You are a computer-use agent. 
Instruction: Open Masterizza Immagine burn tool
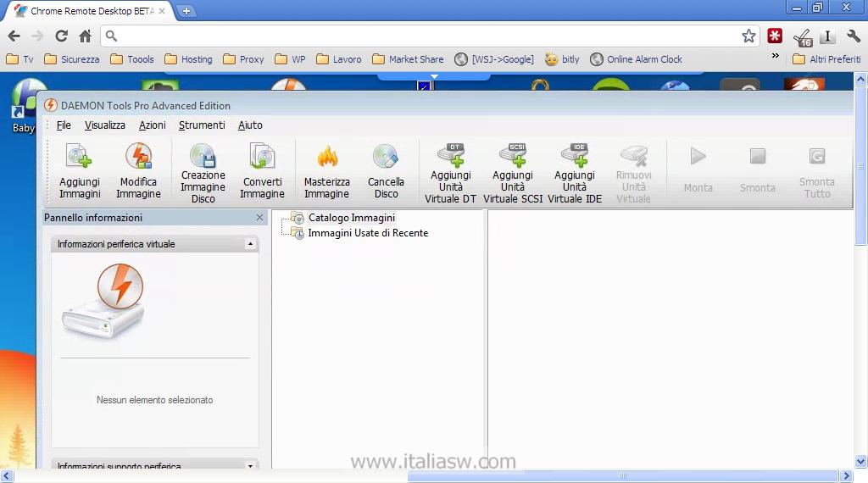point(326,171)
